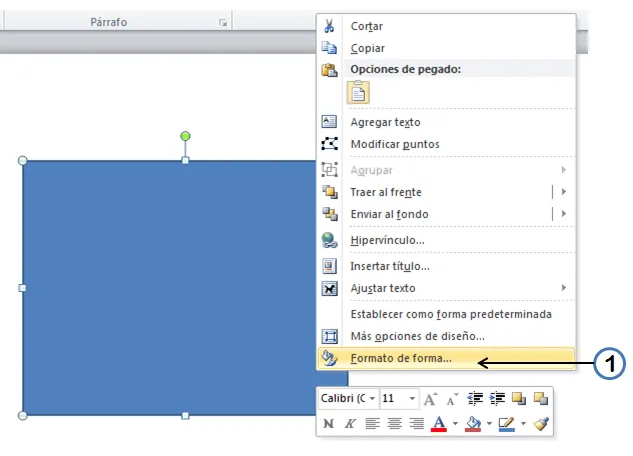The height and width of the screenshot is (456, 633).
Task: Click the Enviar al fondo icon
Action: click(x=329, y=214)
